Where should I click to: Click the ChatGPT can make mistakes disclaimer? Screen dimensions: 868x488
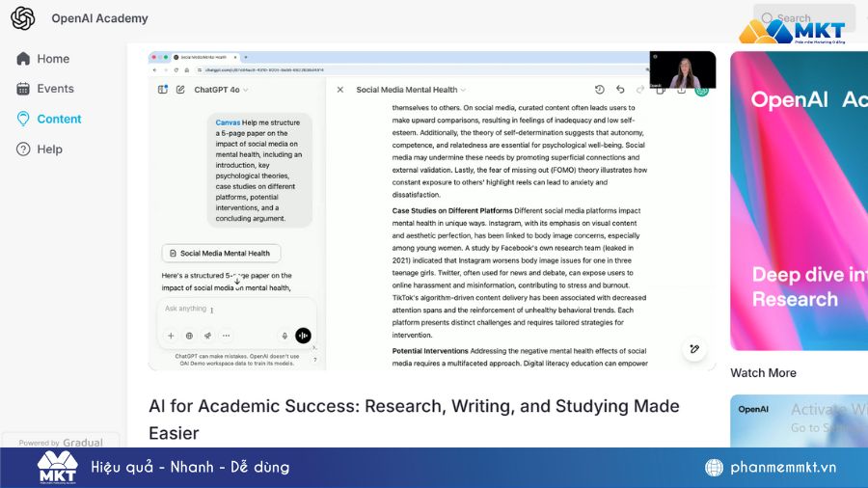237,360
